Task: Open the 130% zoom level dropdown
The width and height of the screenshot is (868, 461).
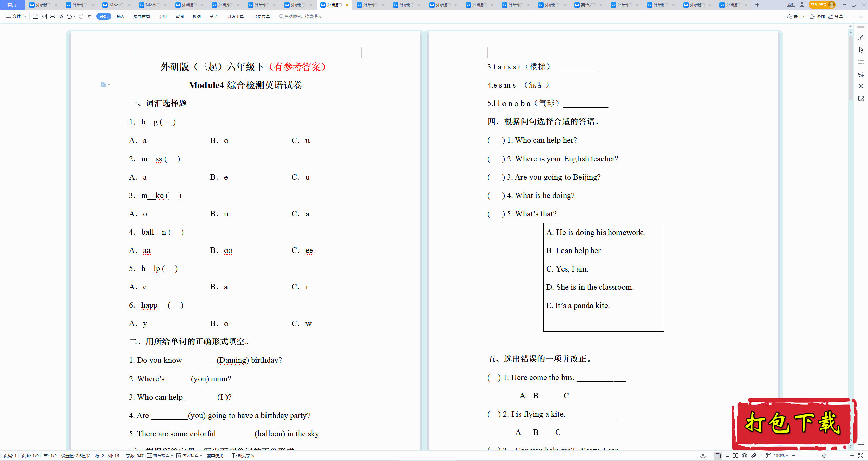Action: pos(781,456)
